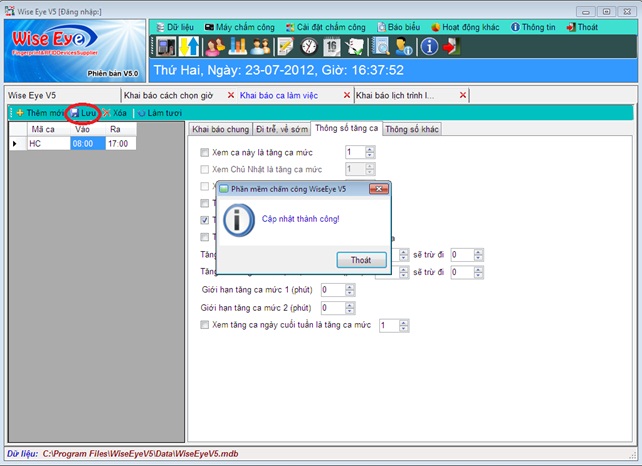Click the Xem ca này là tăng ca mức number field
642x466 pixels.
point(355,152)
